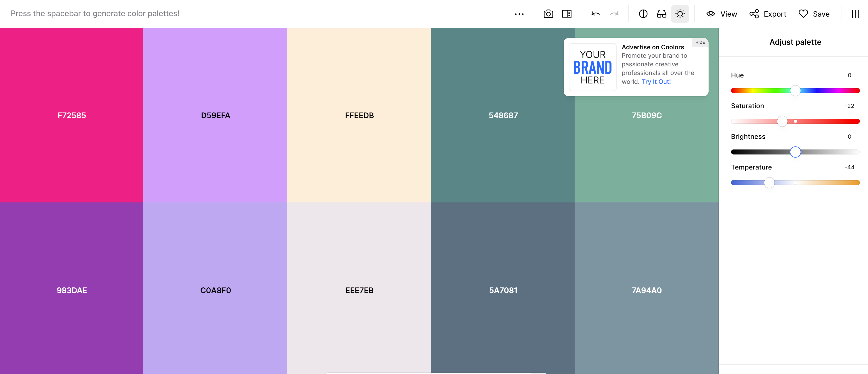Click the Saturation slider handle
The height and width of the screenshot is (374, 868).
(782, 121)
